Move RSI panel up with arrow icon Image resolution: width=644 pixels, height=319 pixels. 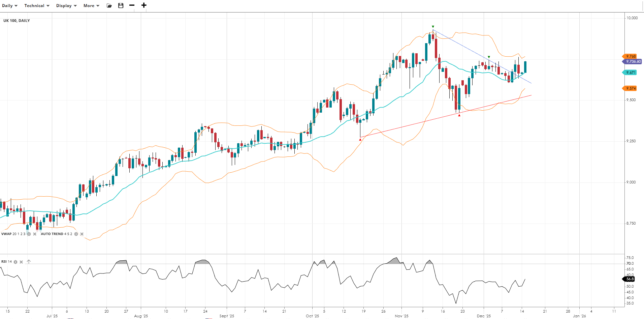29,262
